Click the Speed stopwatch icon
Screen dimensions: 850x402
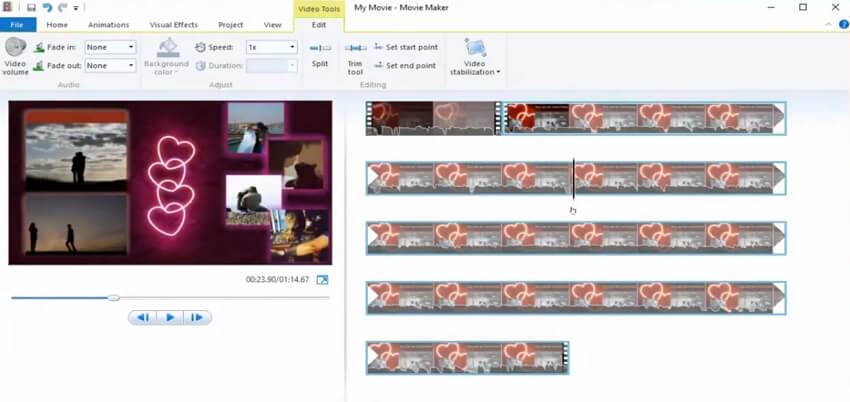pyautogui.click(x=201, y=48)
